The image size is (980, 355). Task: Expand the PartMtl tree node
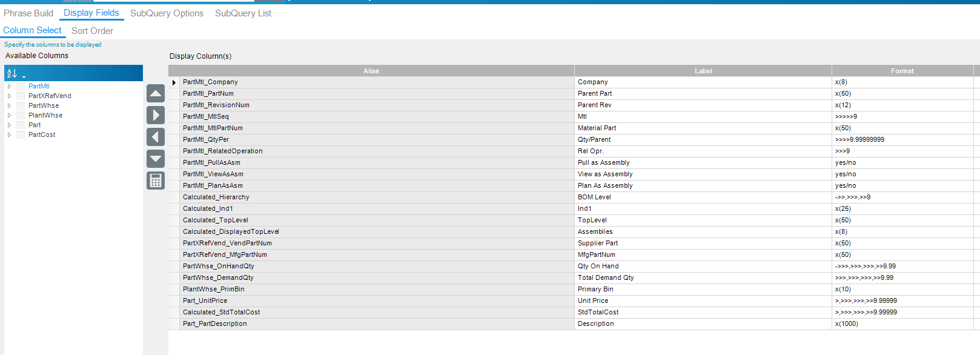pyautogui.click(x=9, y=86)
